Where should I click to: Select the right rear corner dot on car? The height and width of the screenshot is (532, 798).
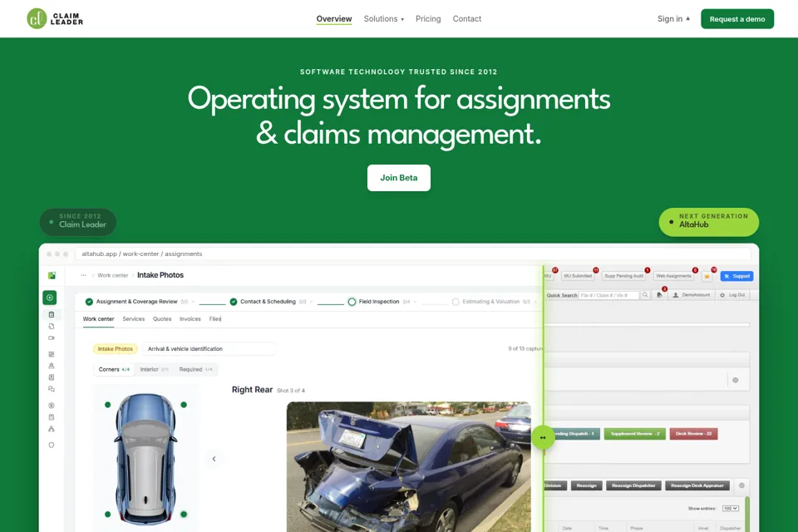coord(184,515)
